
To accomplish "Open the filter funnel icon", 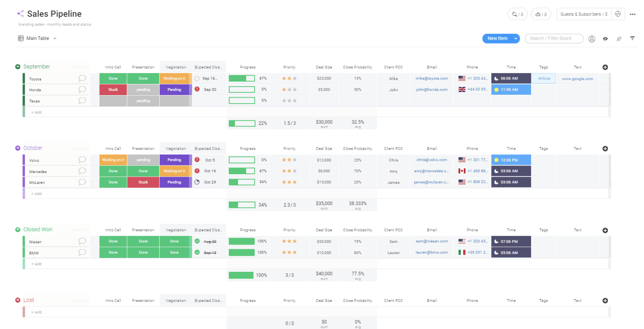I will (x=632, y=38).
